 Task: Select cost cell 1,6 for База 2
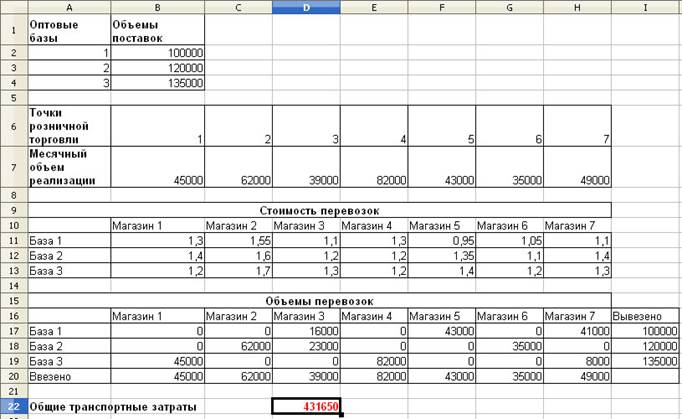238,256
